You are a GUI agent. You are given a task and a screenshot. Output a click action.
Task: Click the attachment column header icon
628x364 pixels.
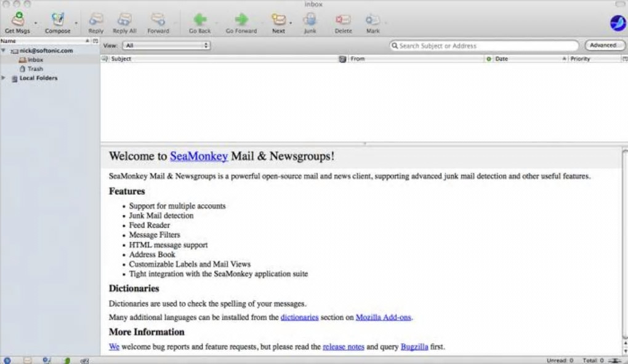coord(343,59)
